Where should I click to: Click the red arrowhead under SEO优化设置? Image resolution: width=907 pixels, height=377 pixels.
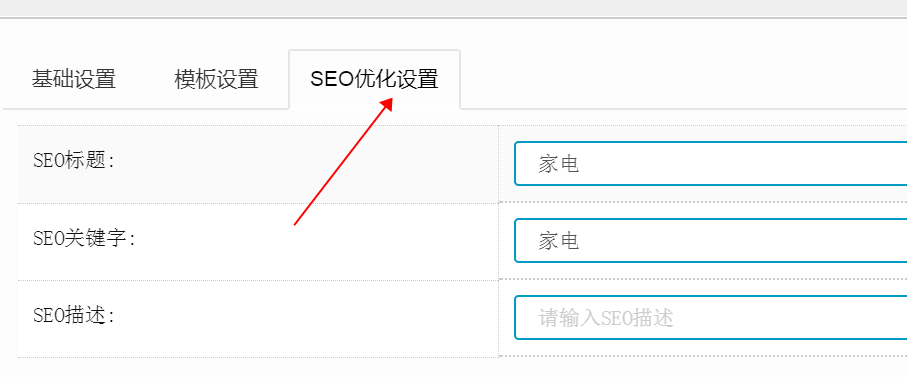(x=386, y=104)
